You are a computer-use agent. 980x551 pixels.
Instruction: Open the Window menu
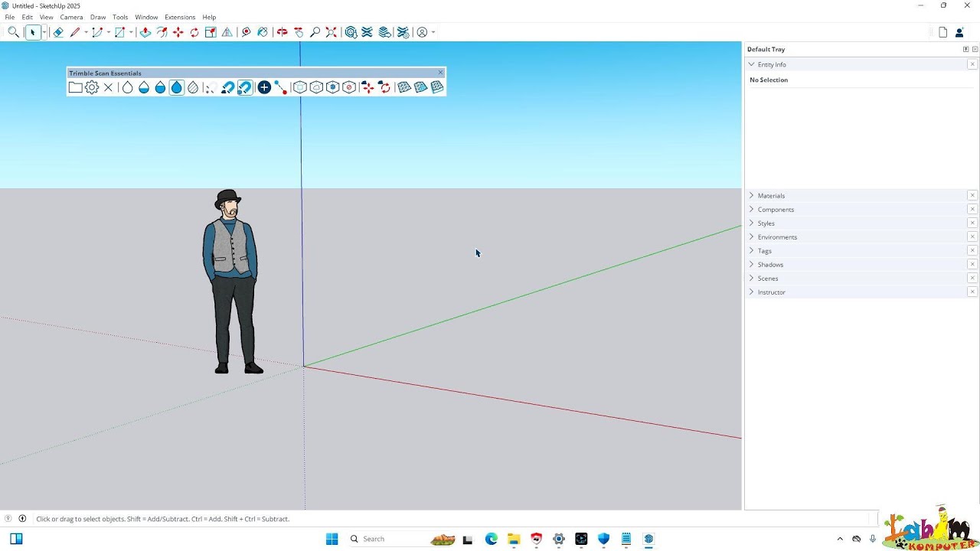pyautogui.click(x=146, y=17)
